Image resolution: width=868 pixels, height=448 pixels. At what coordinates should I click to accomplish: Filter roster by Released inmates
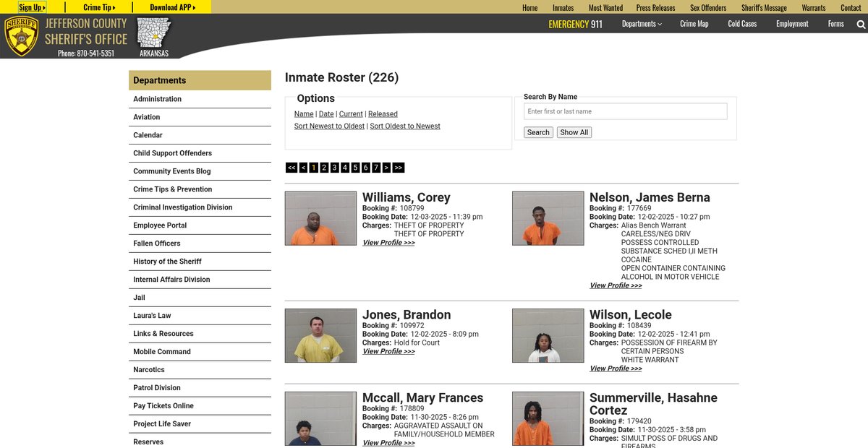click(x=383, y=114)
